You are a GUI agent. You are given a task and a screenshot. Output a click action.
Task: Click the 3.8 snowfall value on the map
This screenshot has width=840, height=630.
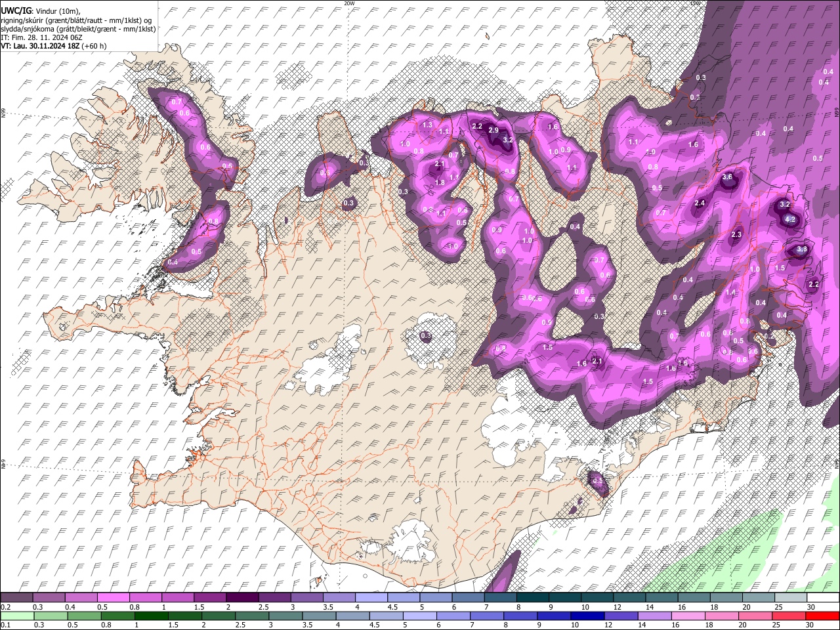click(801, 249)
